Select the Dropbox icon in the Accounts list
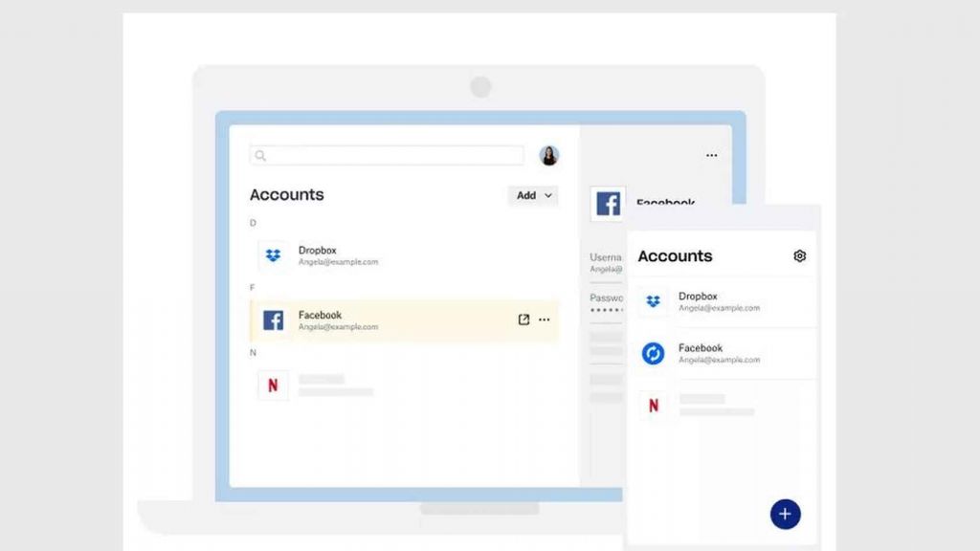The width and height of the screenshot is (980, 551). coord(273,253)
